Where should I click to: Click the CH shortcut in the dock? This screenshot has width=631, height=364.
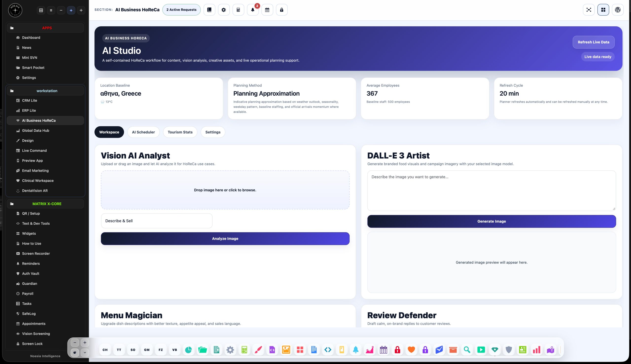point(105,350)
